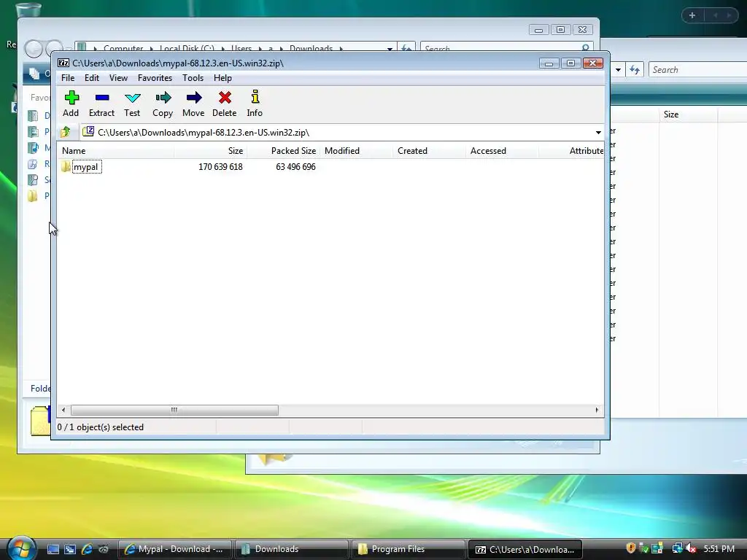Click Search box in Downloads Explorer window

click(506, 47)
